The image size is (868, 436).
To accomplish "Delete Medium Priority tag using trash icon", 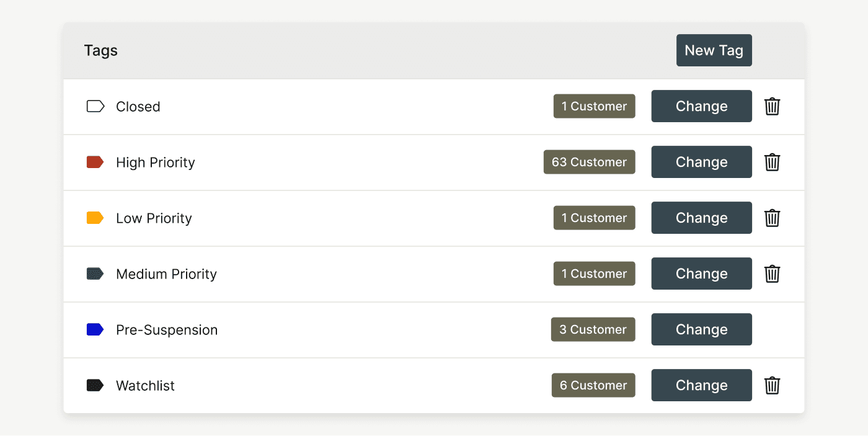I will pyautogui.click(x=772, y=274).
